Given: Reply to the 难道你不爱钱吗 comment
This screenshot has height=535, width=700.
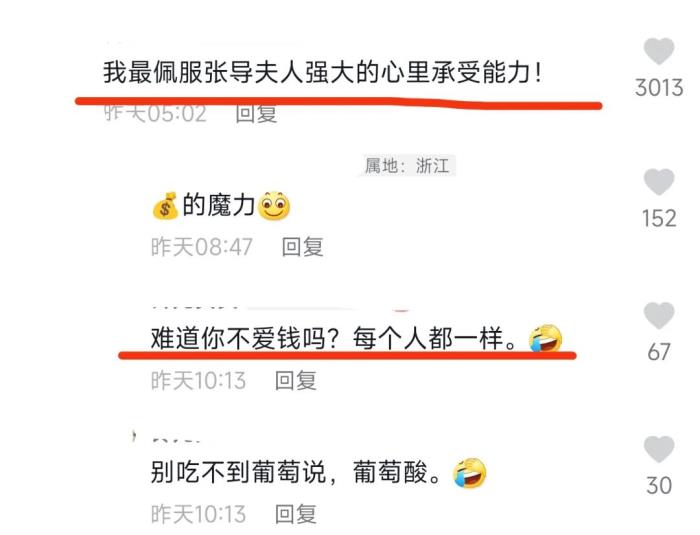Looking at the screenshot, I should (x=296, y=381).
